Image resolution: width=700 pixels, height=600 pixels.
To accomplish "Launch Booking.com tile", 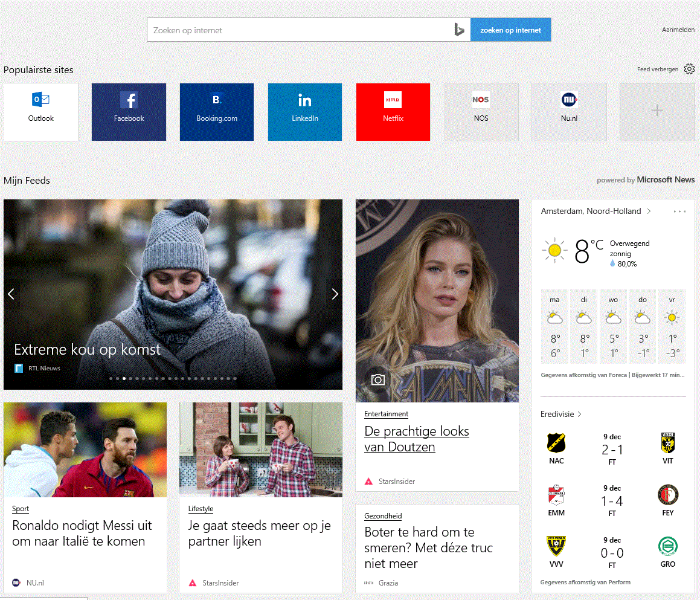I will coord(216,112).
